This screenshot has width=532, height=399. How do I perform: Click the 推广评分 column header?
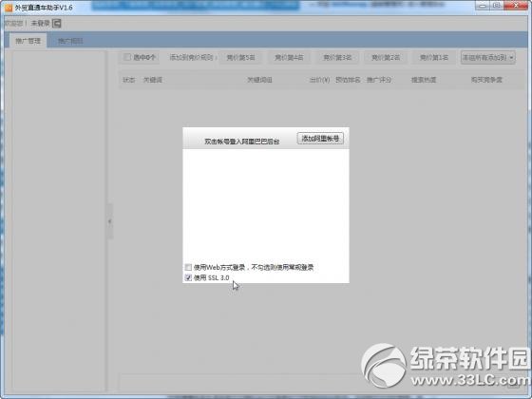[379, 80]
